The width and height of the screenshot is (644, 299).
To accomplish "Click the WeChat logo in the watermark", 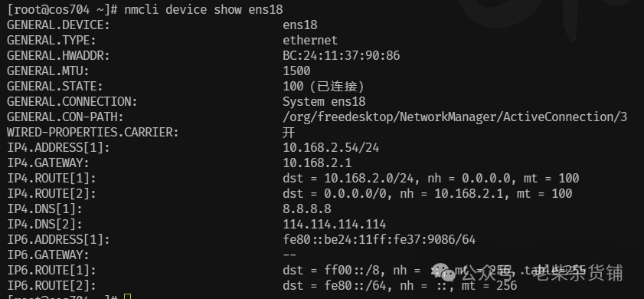I will click(x=443, y=273).
